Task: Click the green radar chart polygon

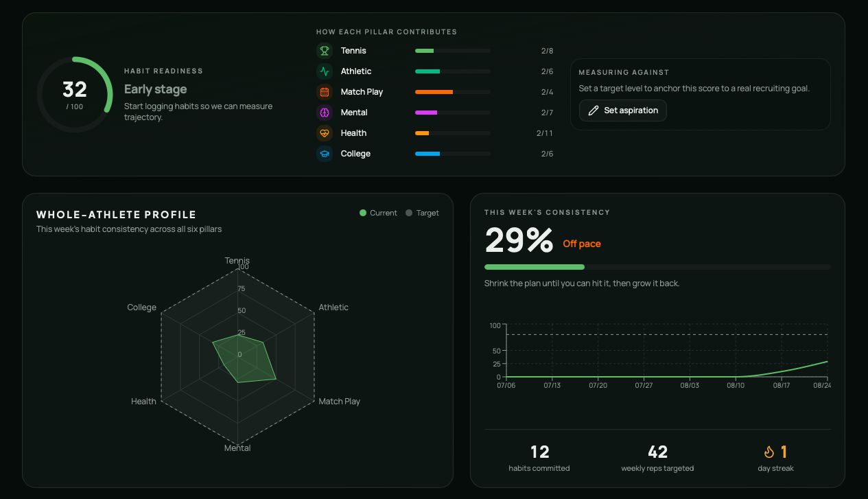Action: 246,358
